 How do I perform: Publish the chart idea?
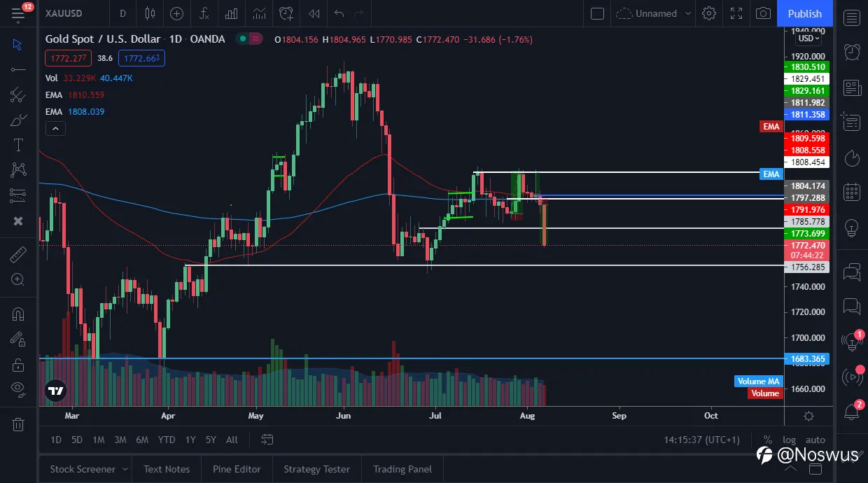[x=805, y=13]
